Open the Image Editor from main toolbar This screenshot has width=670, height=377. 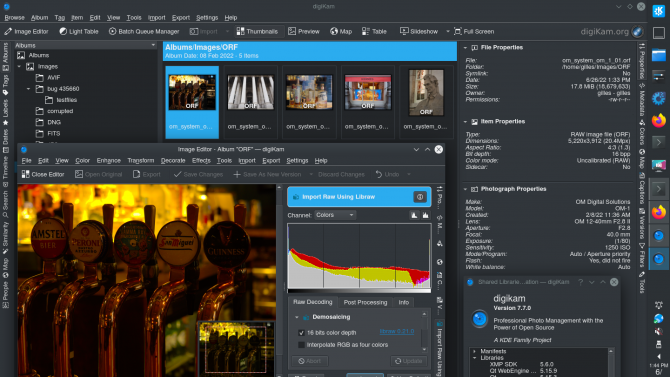click(26, 31)
